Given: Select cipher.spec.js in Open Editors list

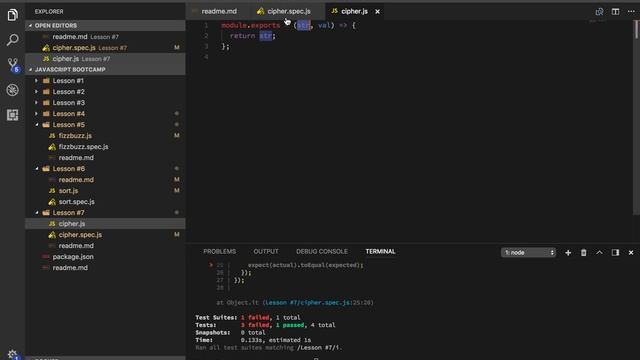Looking at the screenshot, I should (x=105, y=48).
